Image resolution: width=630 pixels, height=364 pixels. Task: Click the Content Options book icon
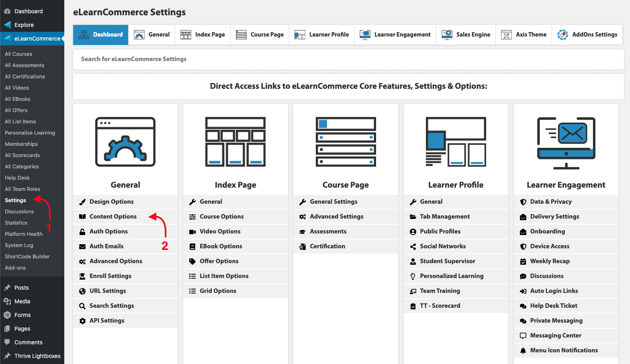click(x=82, y=217)
